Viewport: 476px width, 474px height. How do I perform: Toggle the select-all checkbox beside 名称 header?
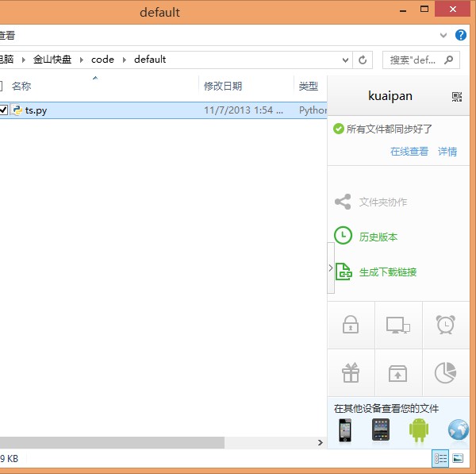(2, 86)
